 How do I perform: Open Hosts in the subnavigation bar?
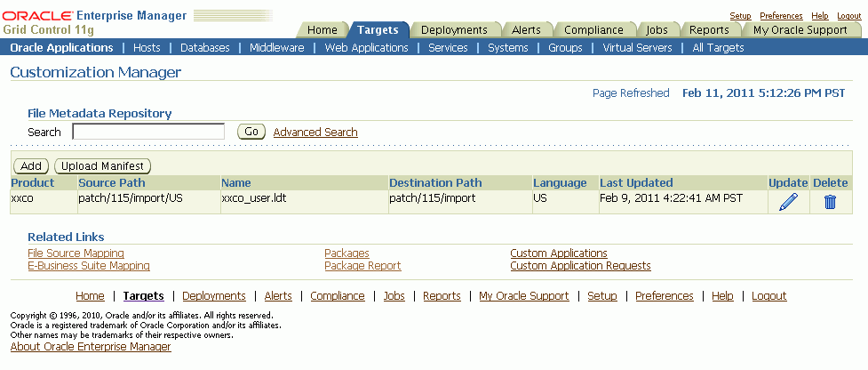(x=147, y=48)
